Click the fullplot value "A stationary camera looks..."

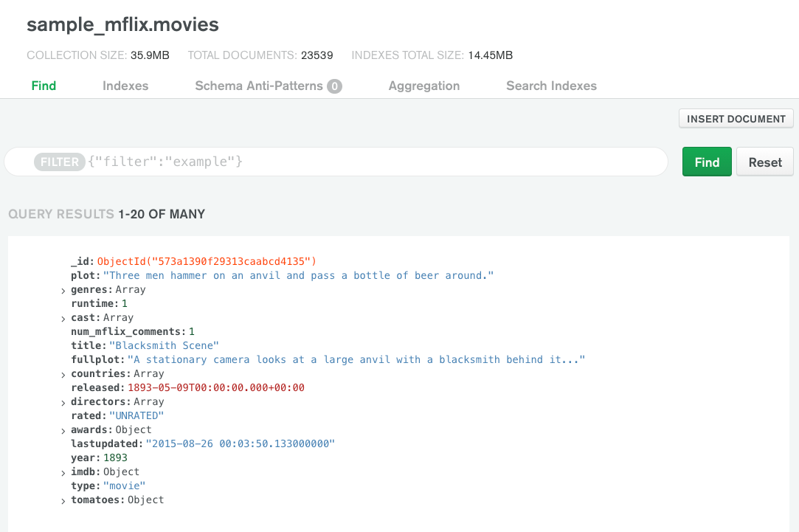coord(356,360)
